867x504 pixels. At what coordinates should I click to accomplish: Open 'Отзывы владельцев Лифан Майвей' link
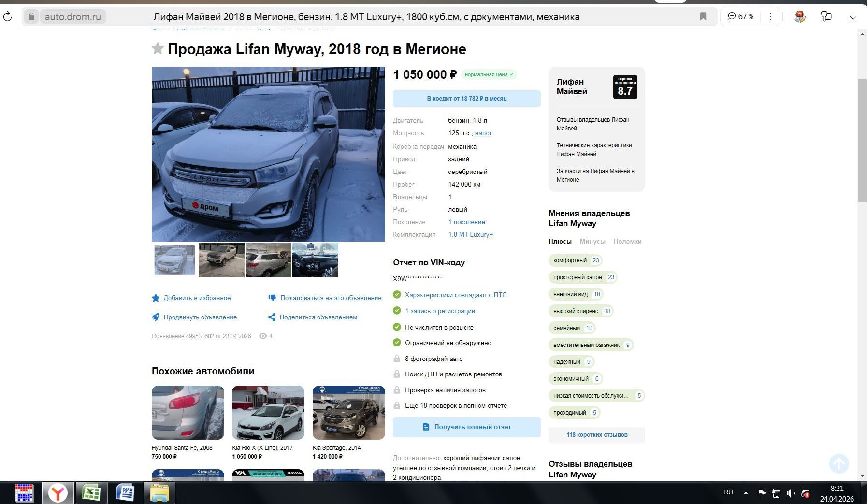pyautogui.click(x=593, y=124)
